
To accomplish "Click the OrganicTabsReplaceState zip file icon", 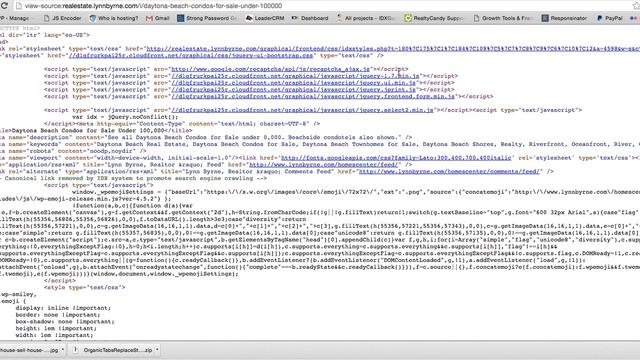I will [75, 350].
